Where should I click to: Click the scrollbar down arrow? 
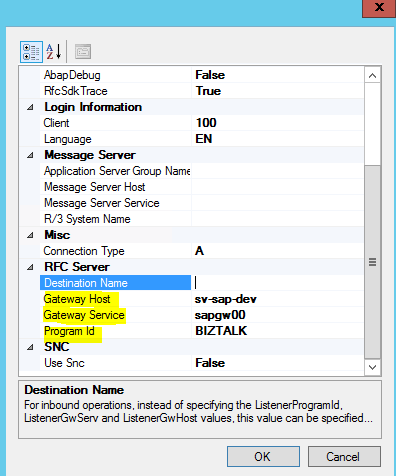pyautogui.click(x=372, y=367)
